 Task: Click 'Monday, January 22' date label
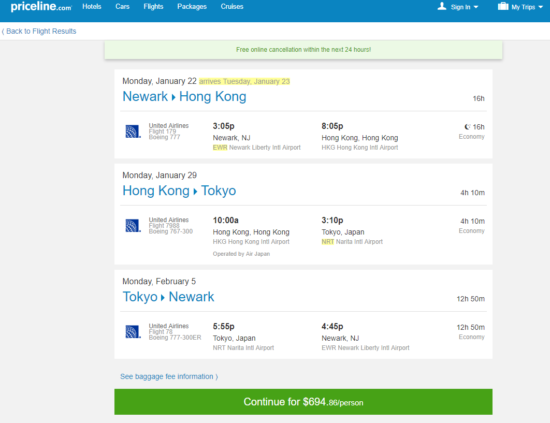(159, 81)
